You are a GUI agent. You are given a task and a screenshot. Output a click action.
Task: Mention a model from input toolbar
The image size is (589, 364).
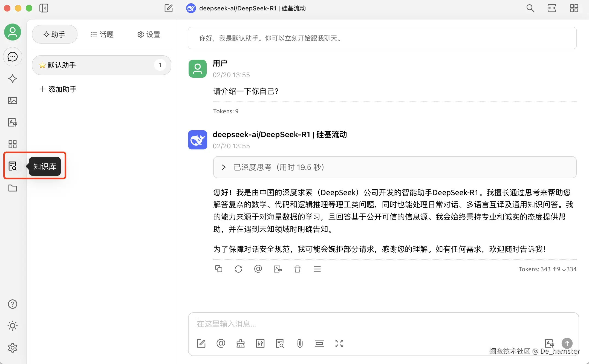(221, 343)
